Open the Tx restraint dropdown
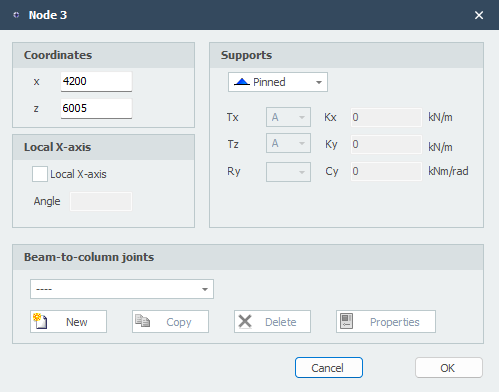 [288, 117]
